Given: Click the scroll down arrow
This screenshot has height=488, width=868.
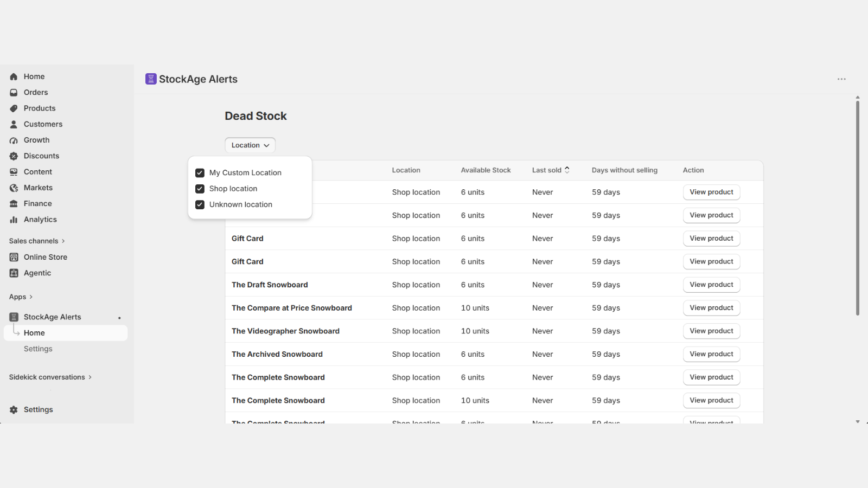Looking at the screenshot, I should click(858, 421).
